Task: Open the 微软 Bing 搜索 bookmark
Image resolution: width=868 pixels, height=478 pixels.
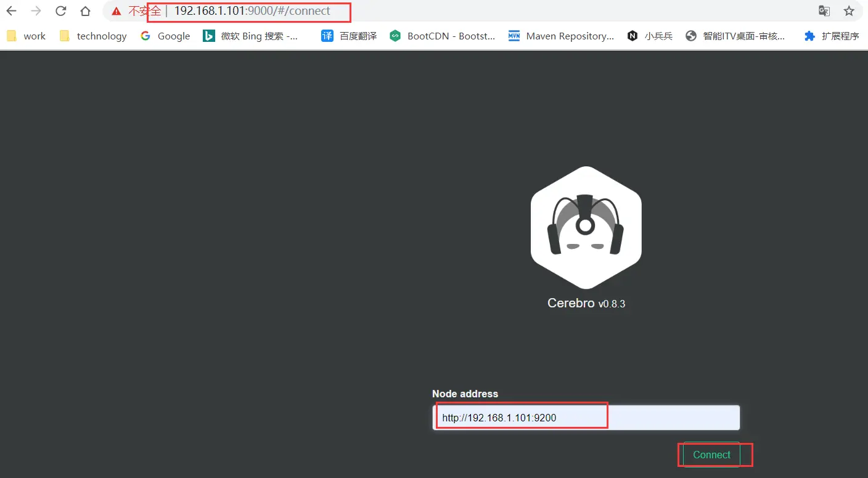Action: [x=251, y=36]
